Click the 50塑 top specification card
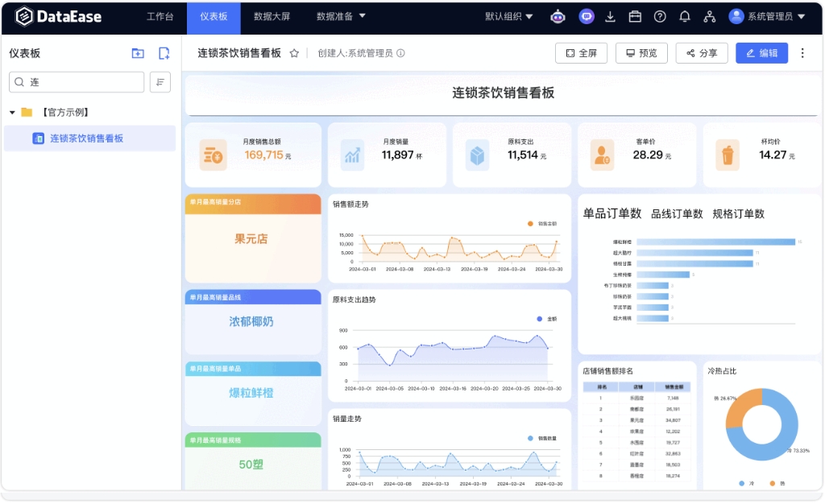This screenshot has width=825, height=504. [x=253, y=462]
